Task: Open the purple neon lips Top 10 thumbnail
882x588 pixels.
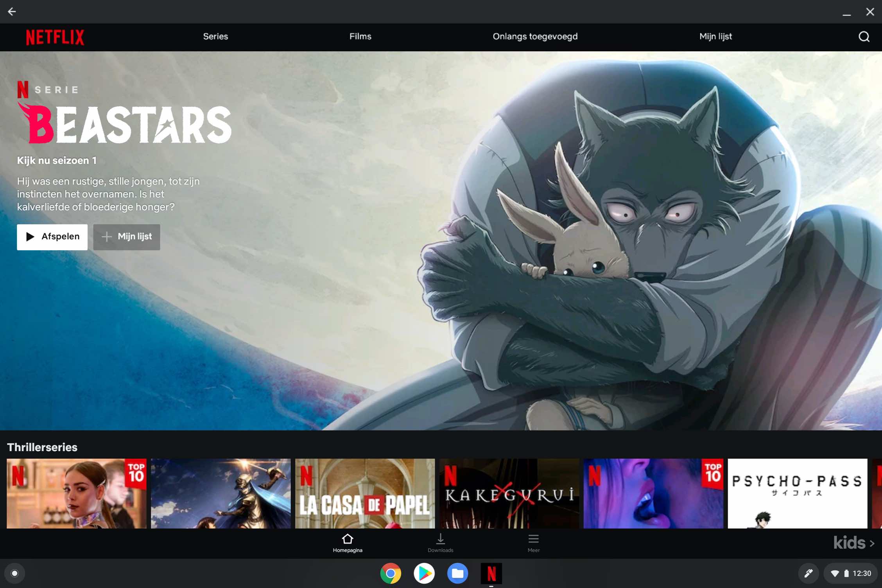Action: click(x=653, y=493)
